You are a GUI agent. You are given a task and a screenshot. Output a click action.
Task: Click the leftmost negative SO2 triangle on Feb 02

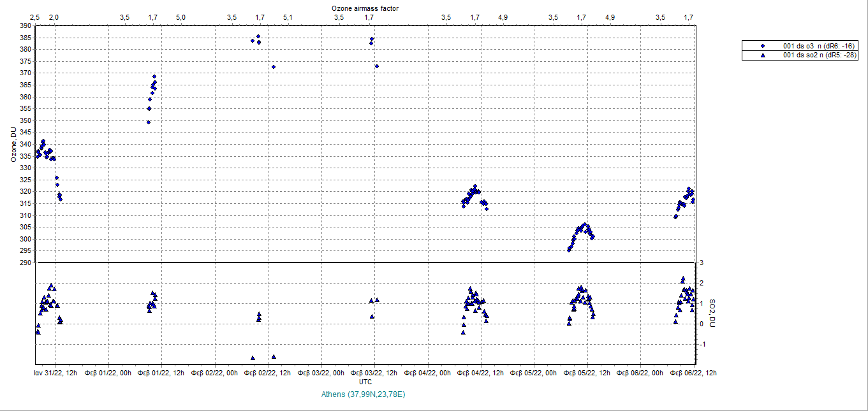coord(253,358)
